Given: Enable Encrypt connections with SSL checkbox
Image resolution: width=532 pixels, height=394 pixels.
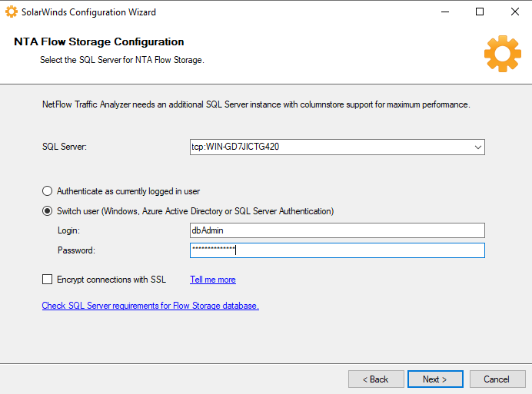Looking at the screenshot, I should click(48, 280).
